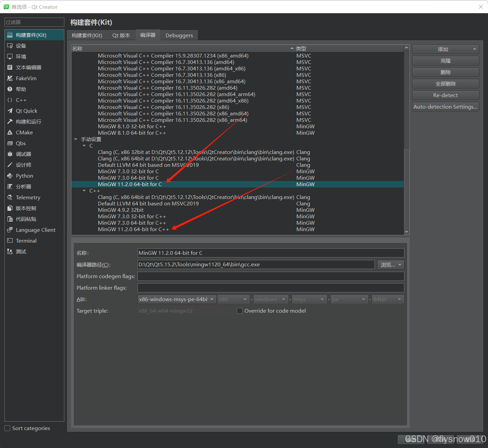Open the C++ braces icon
This screenshot has width=488, height=448.
[10, 100]
